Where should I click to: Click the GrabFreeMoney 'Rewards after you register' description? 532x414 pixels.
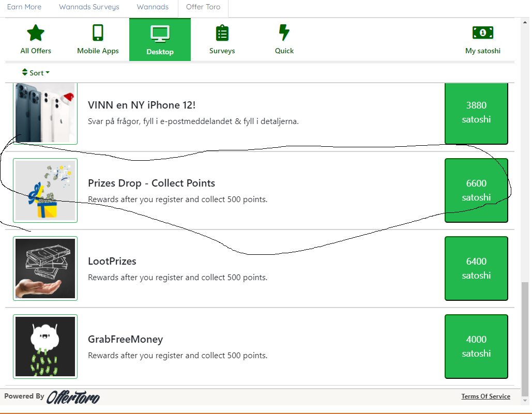coord(177,356)
